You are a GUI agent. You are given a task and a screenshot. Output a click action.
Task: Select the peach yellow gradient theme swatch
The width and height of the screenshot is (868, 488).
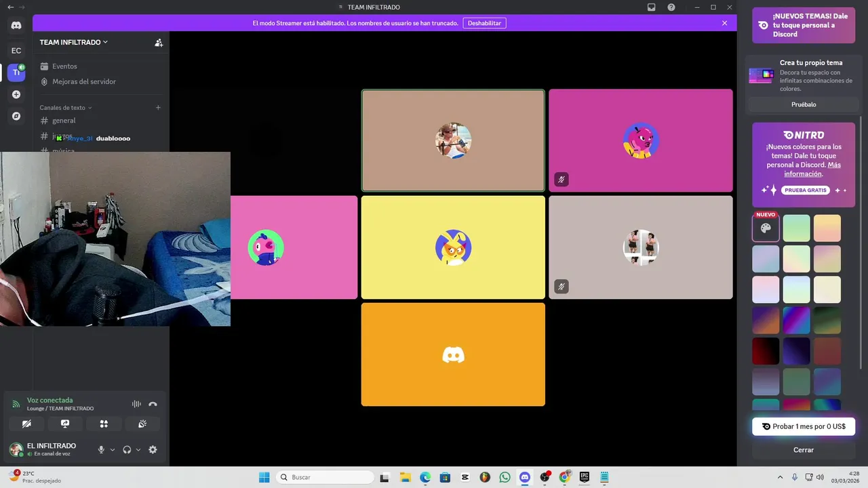(x=827, y=228)
